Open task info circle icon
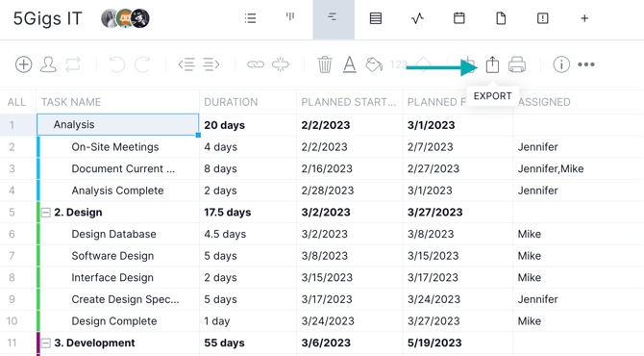This screenshot has height=356, width=644. click(561, 64)
